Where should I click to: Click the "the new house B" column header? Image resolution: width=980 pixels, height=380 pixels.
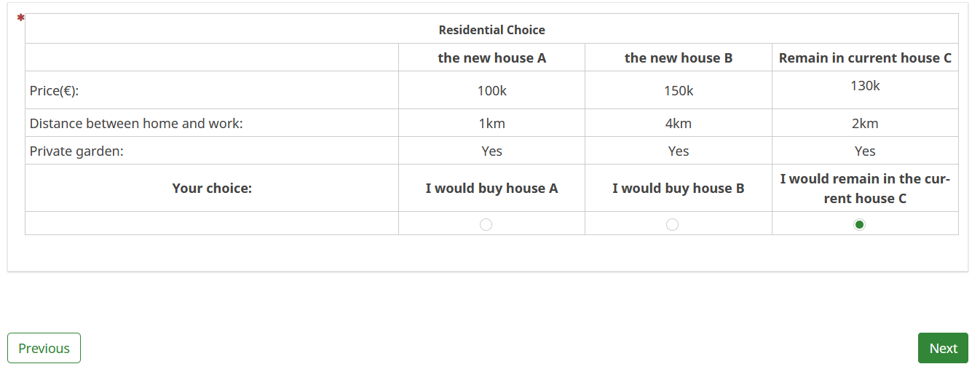pos(678,58)
